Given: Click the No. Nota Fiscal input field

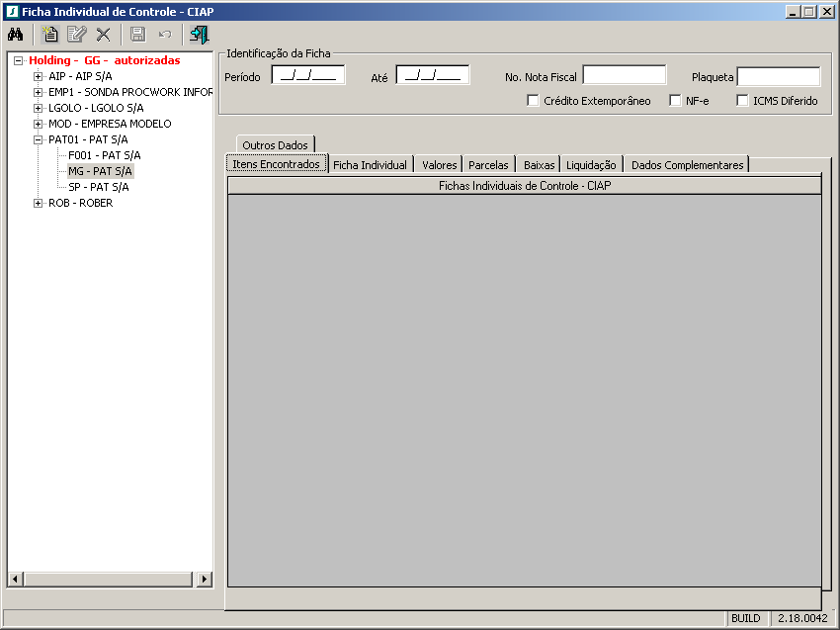Looking at the screenshot, I should pyautogui.click(x=624, y=76).
